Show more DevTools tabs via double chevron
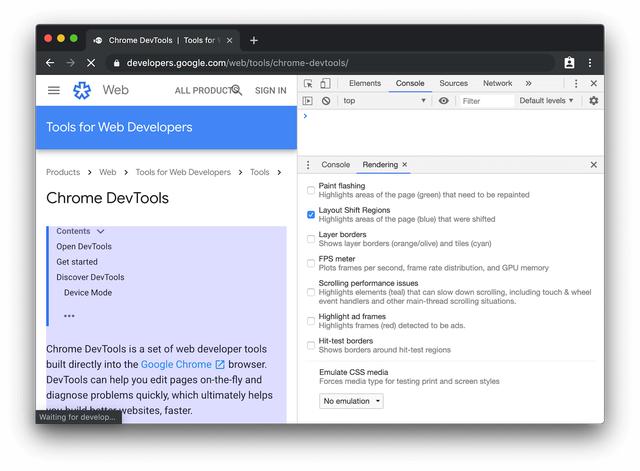This screenshot has height=471, width=640. click(528, 83)
